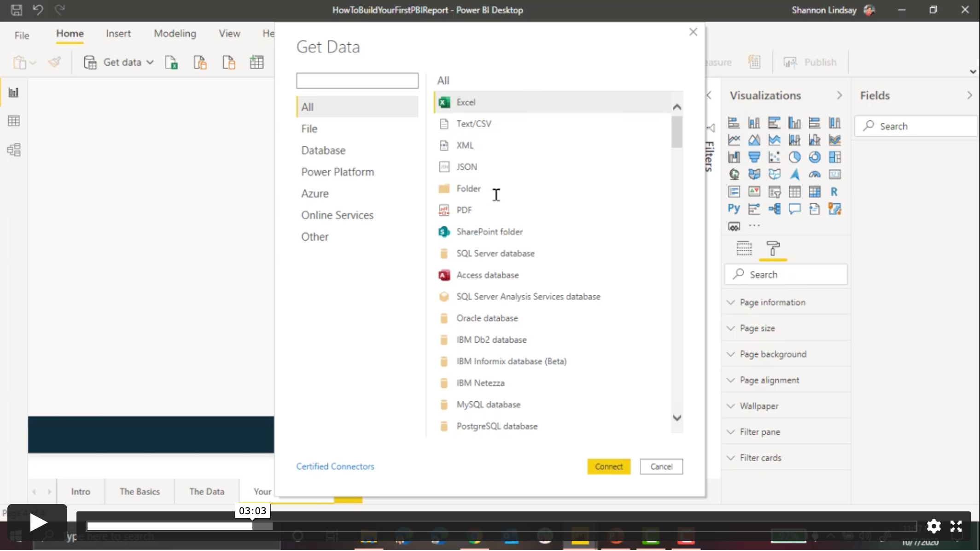The image size is (980, 551).
Task: Click the Get Data search box
Action: coord(357,81)
